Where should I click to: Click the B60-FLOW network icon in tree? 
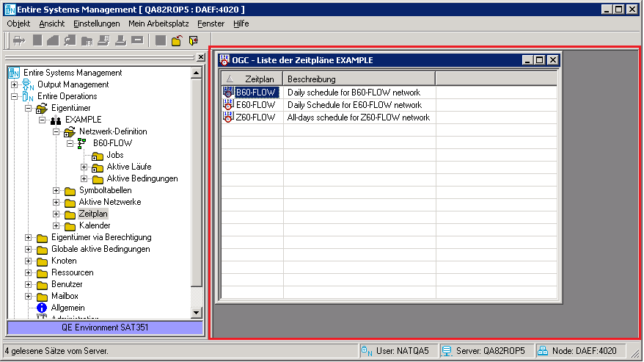click(82, 143)
